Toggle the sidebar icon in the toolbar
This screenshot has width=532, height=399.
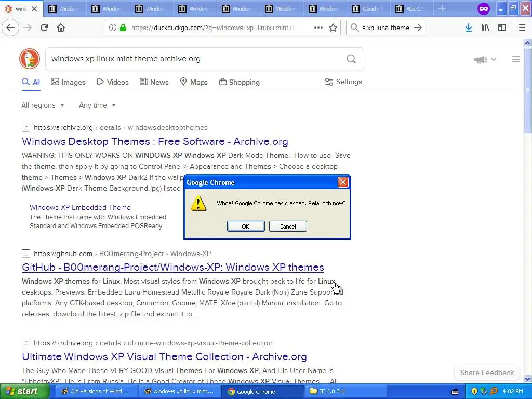502,28
